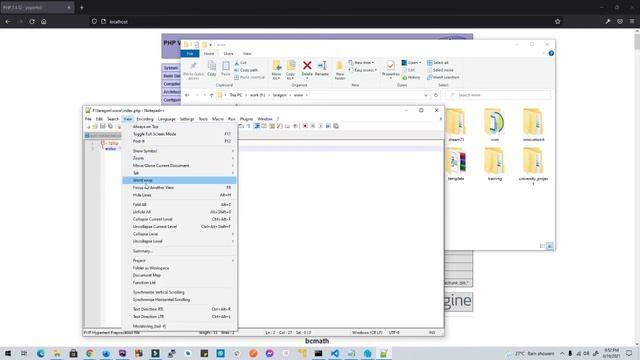Toggle Synchronise Vertical Scrolling

pos(179,292)
